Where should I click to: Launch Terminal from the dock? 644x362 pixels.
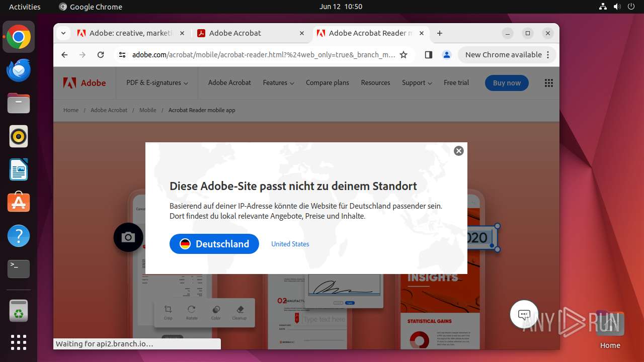pos(19,269)
